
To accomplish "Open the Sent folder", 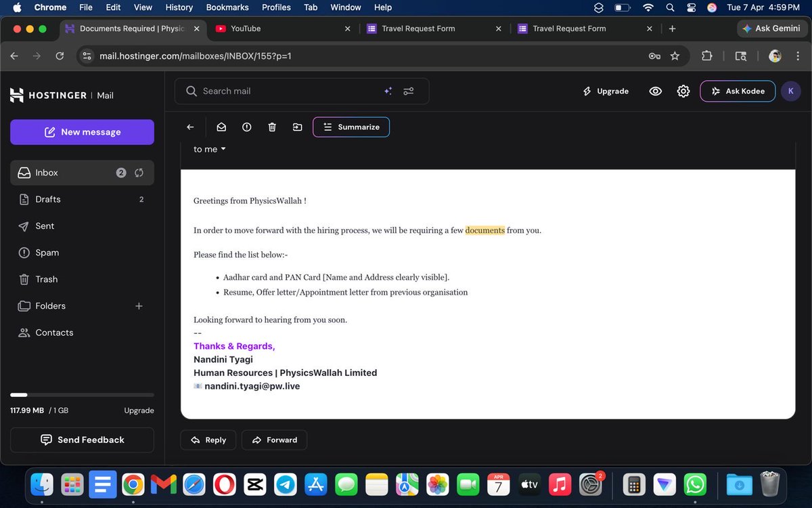I will [82, 226].
